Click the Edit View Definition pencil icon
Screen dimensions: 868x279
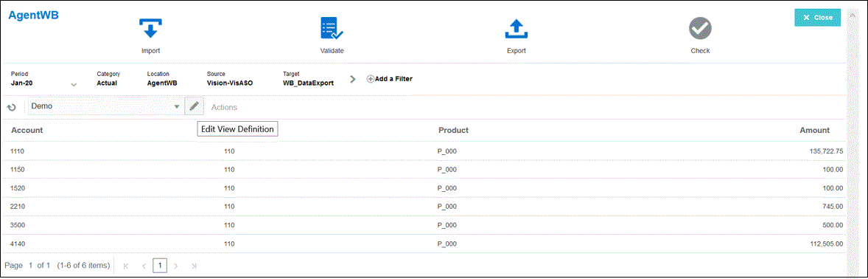pos(195,106)
